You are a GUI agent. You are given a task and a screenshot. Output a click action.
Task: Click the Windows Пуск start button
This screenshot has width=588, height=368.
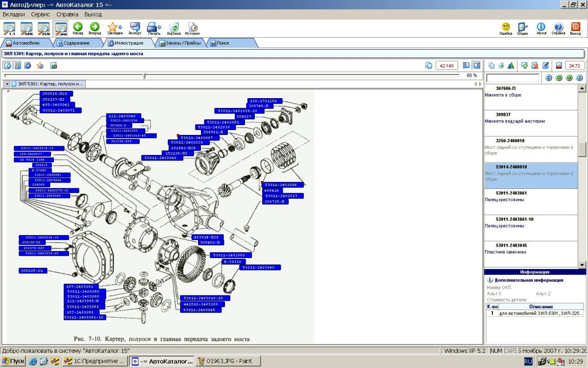point(13,361)
